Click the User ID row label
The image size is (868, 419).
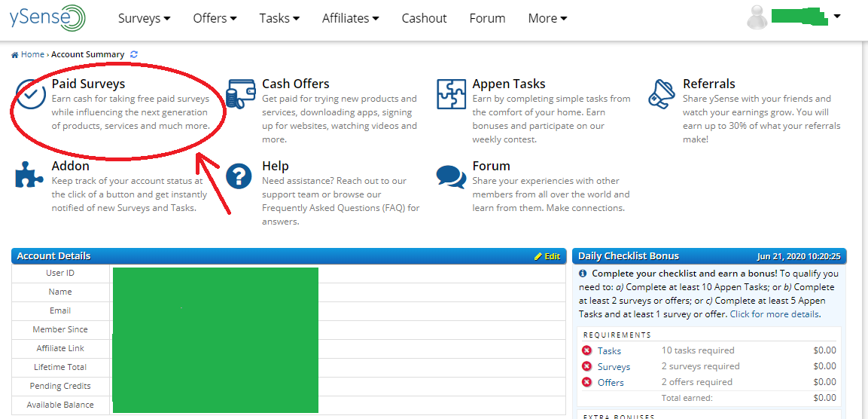60,274
